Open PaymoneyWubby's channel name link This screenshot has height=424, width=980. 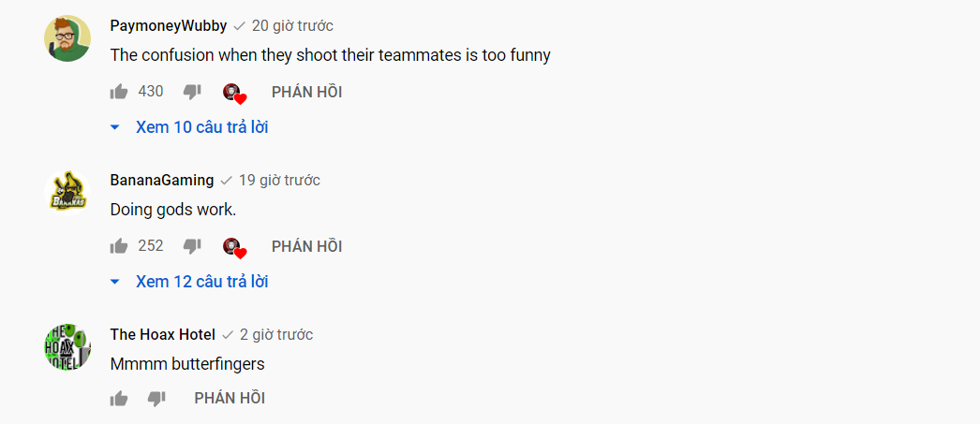coord(169,26)
